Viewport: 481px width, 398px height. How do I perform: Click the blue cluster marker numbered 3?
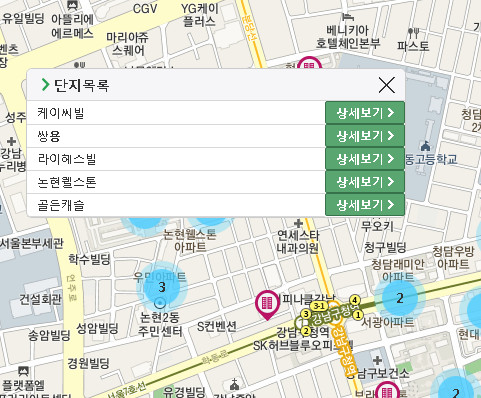(162, 287)
